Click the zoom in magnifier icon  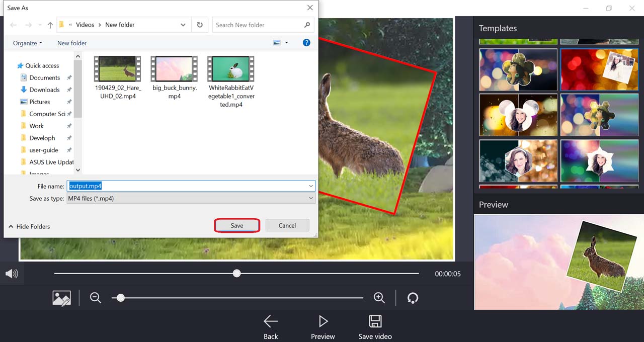(x=379, y=298)
